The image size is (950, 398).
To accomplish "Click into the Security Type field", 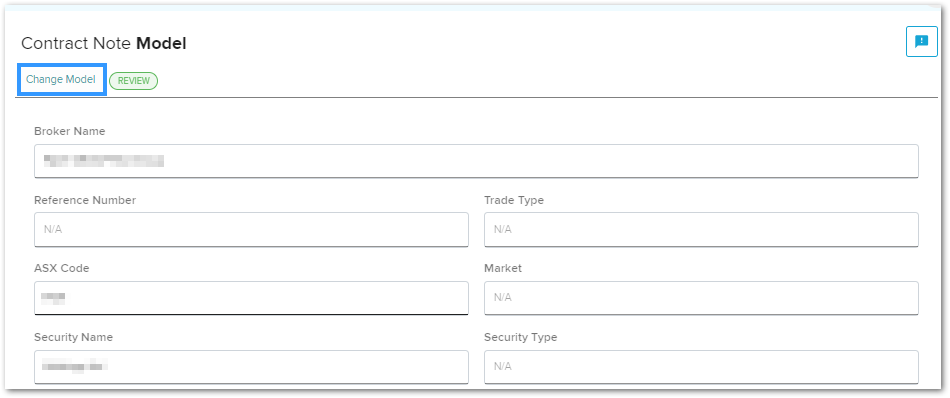I will click(x=701, y=366).
